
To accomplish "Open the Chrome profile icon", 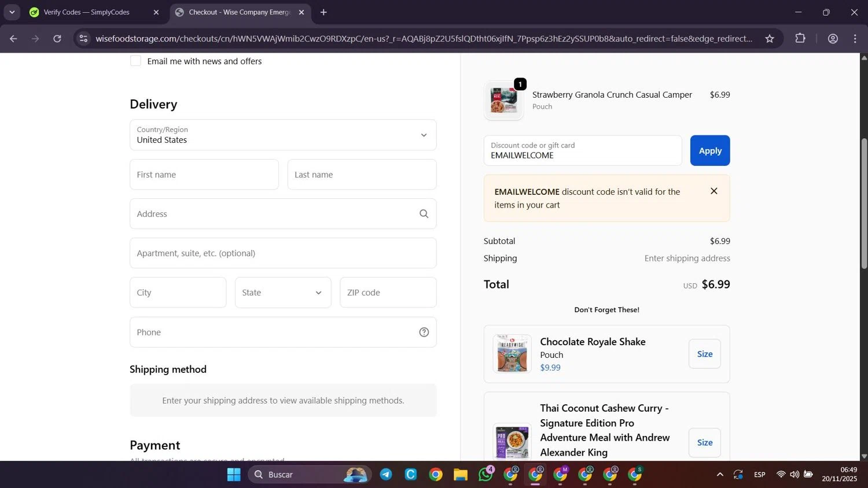I will tap(833, 39).
